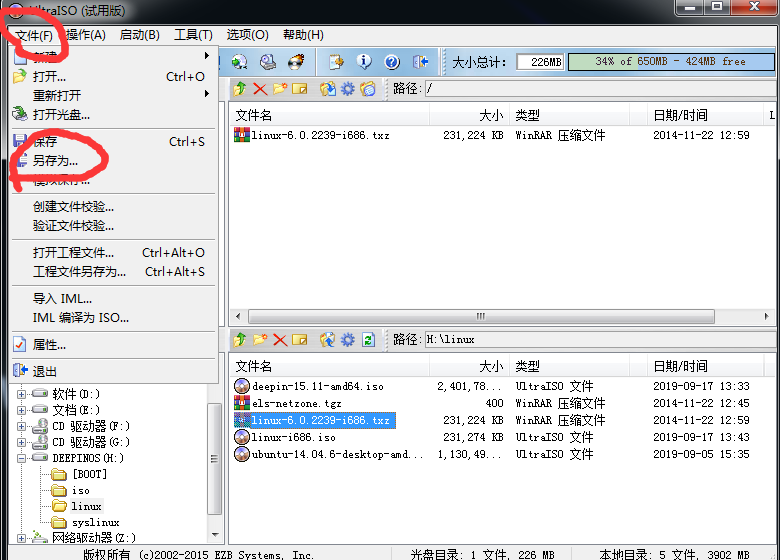Choose 打开光盘... menu entry
The width and height of the screenshot is (780, 560).
pos(114,114)
